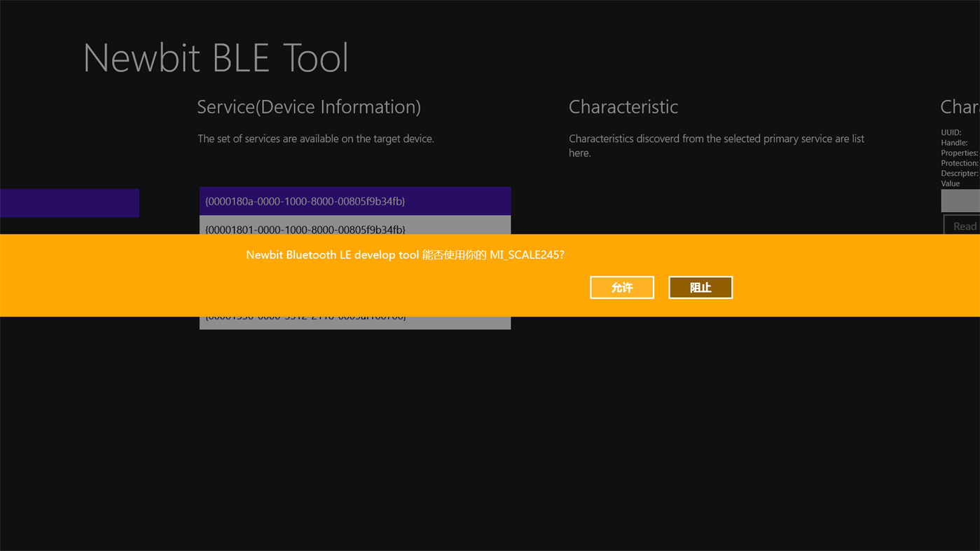Screen dimensions: 980x551
Task: Click the highlighted purple device item
Action: [x=69, y=203]
